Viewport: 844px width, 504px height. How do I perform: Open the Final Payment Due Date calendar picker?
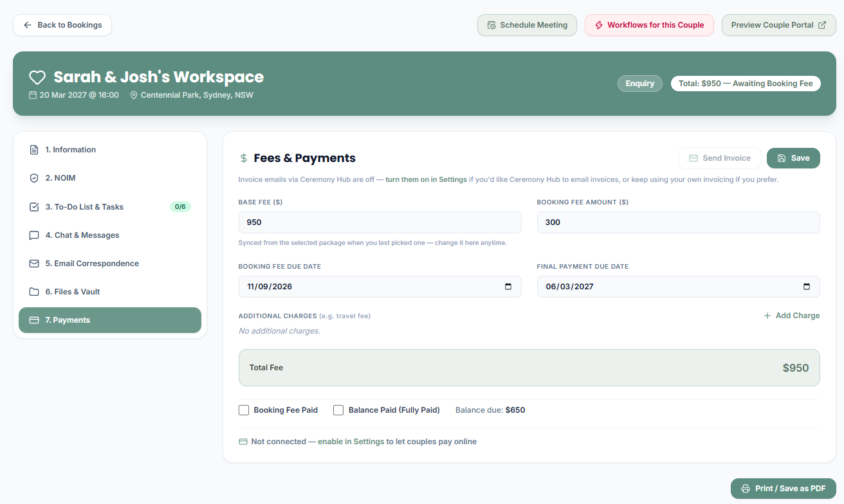point(807,287)
